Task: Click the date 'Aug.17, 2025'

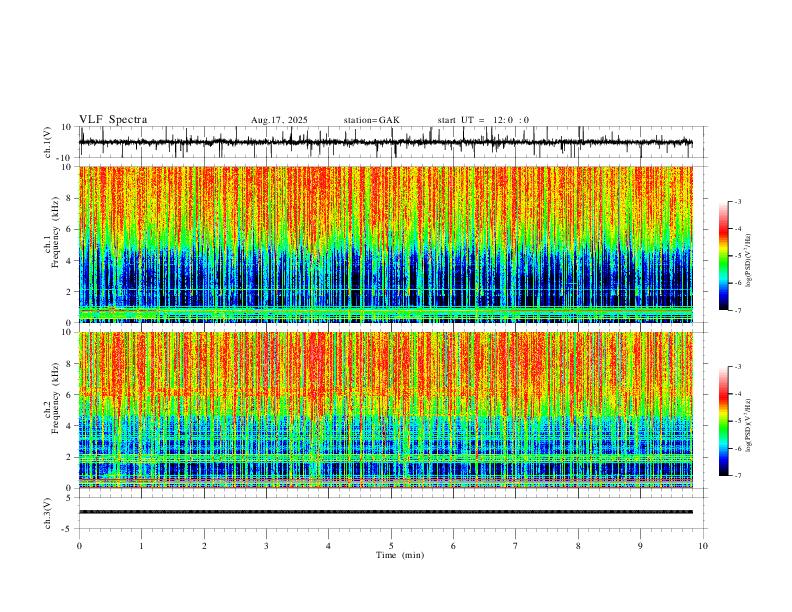Action: pos(279,120)
